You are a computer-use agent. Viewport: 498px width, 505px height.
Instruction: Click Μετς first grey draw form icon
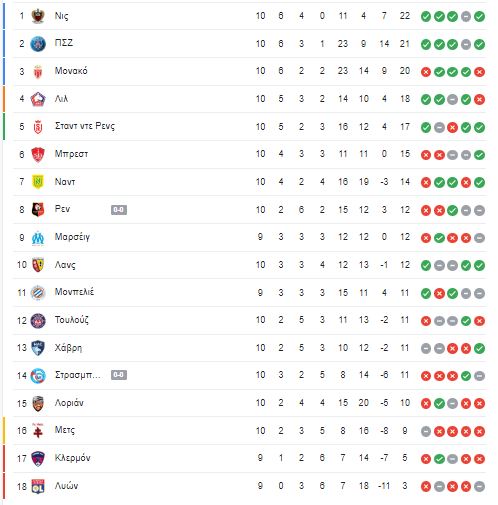426,431
